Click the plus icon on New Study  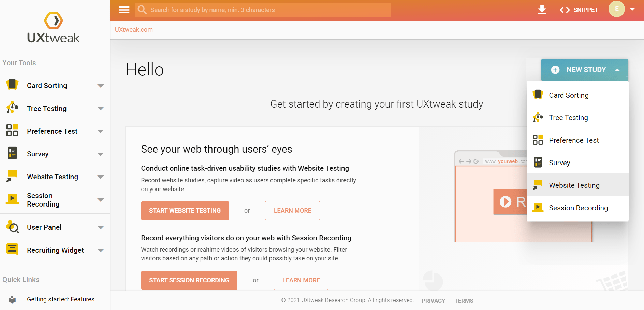[555, 70]
